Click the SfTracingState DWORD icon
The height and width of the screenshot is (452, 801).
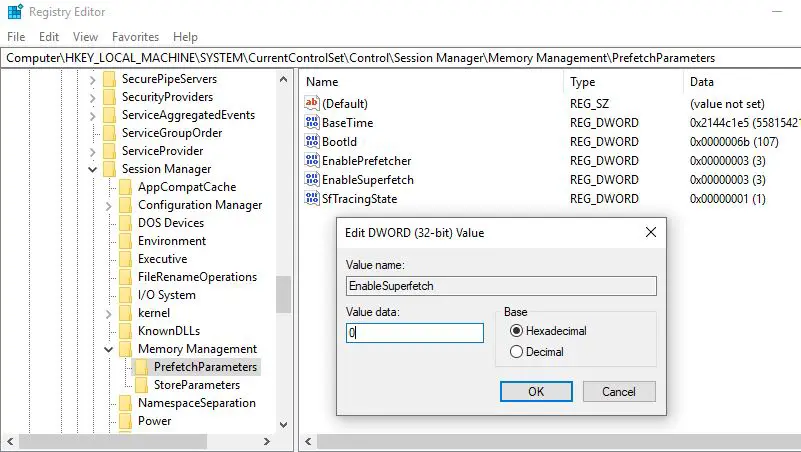click(312, 198)
